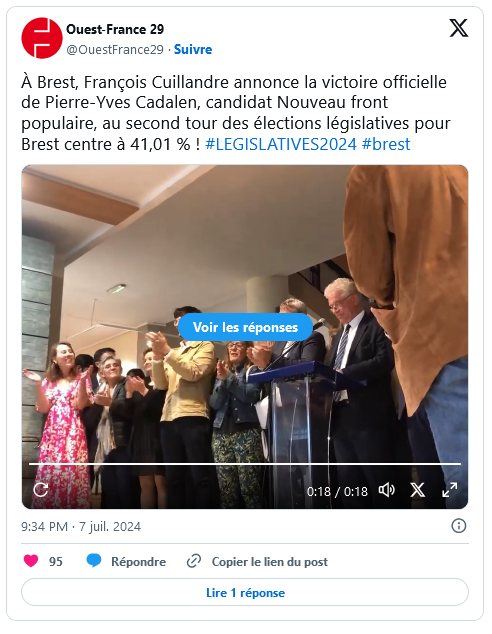492x634 pixels.
Task: Like the post with the heart icon
Action: click(x=31, y=561)
